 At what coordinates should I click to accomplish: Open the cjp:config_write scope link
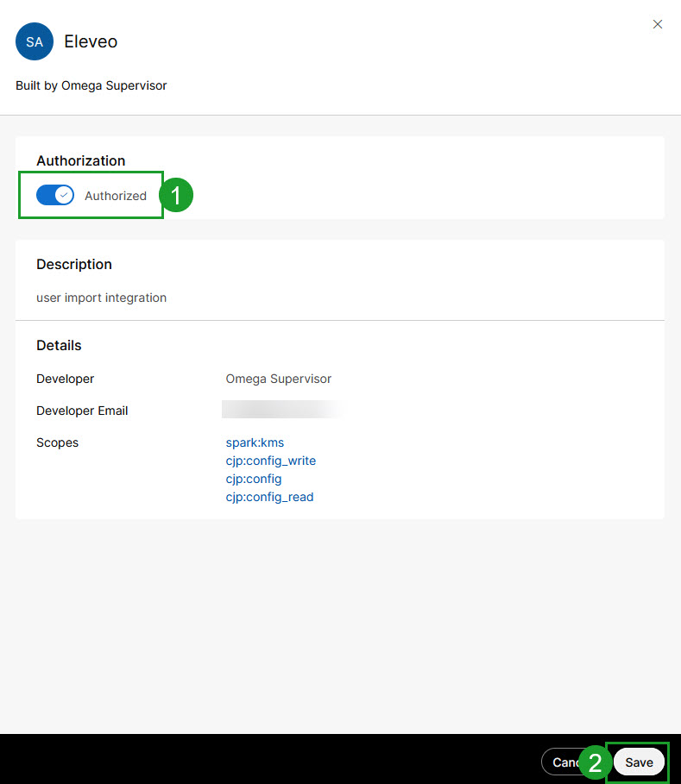point(270,461)
